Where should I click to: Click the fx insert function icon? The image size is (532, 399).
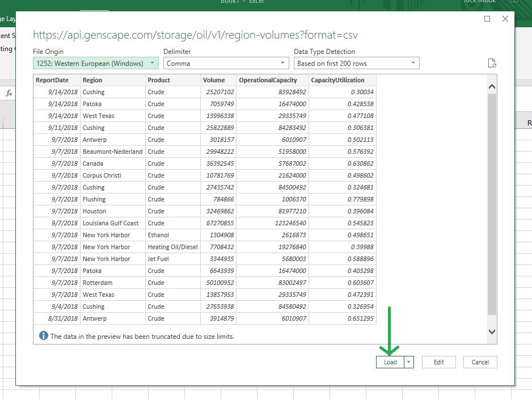click(9, 93)
